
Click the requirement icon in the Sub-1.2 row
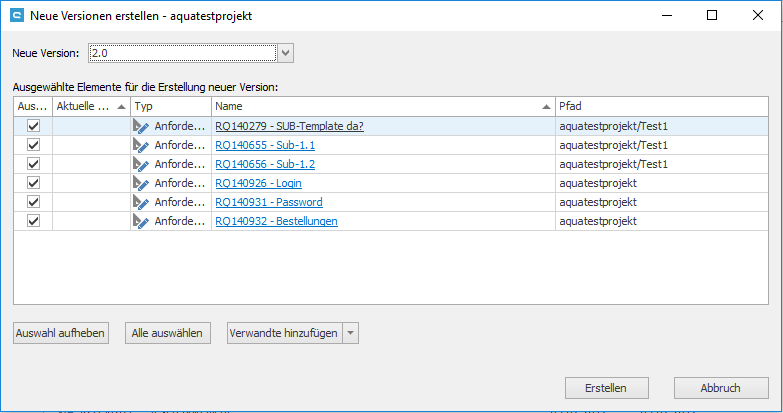pyautogui.click(x=141, y=165)
